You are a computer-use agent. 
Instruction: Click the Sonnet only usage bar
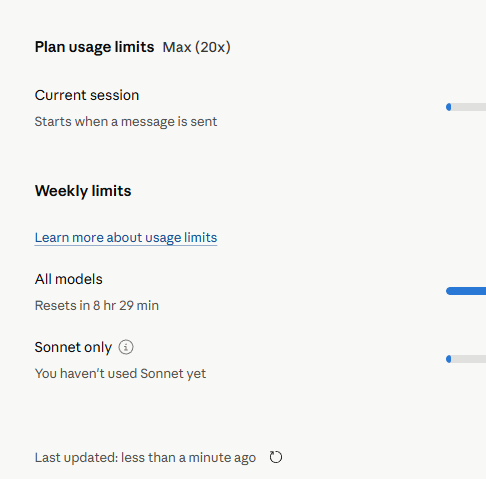pos(466,359)
